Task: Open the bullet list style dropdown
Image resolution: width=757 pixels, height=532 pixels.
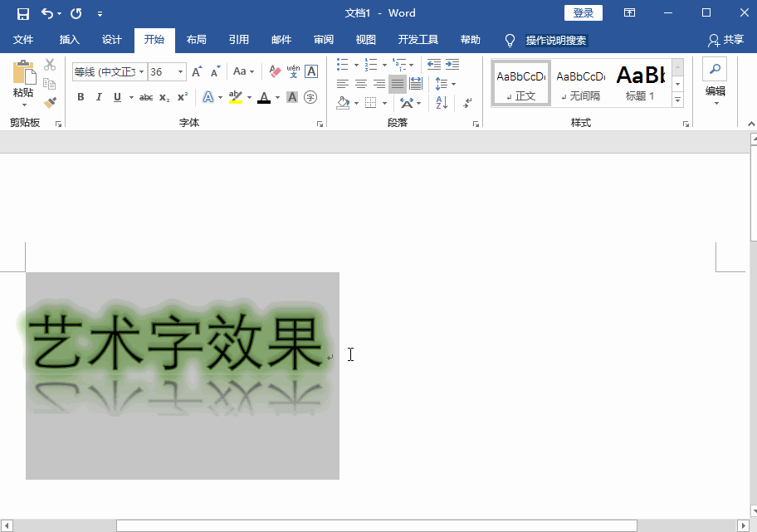Action: [357, 65]
